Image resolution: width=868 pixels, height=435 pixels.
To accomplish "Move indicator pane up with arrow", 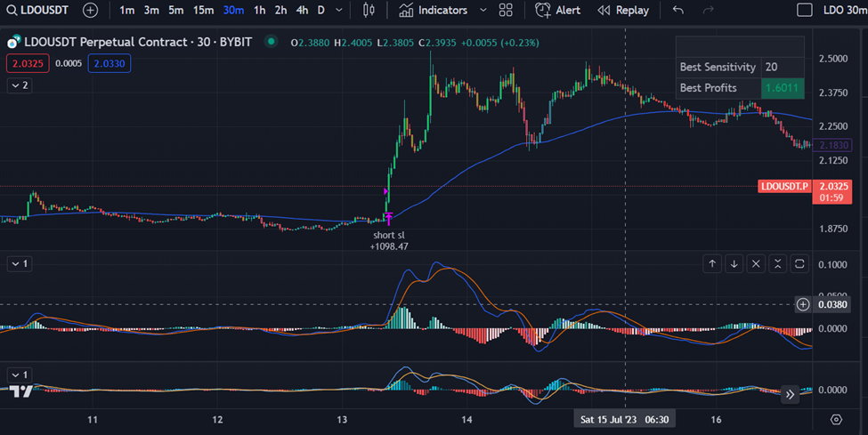I will [x=712, y=263].
